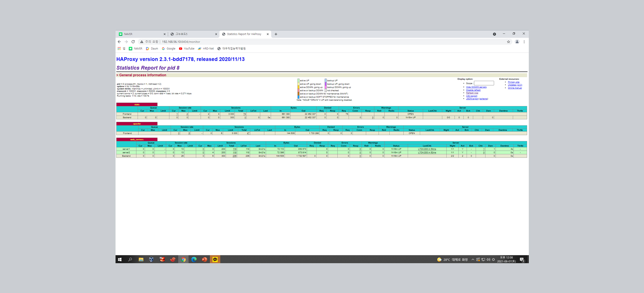
Task: Click the Chrome media control circle icon
Action: (x=494, y=34)
